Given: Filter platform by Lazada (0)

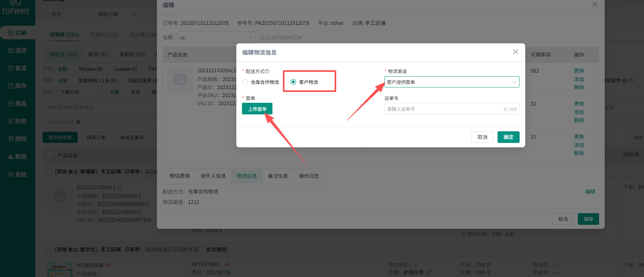Looking at the screenshot, I should (125, 69).
